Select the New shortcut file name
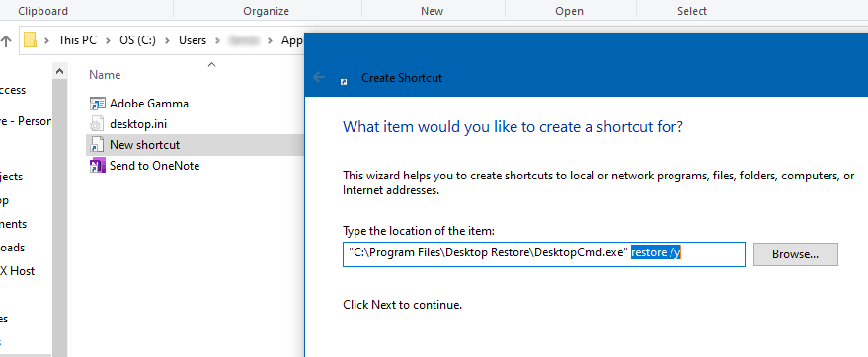 pos(144,145)
